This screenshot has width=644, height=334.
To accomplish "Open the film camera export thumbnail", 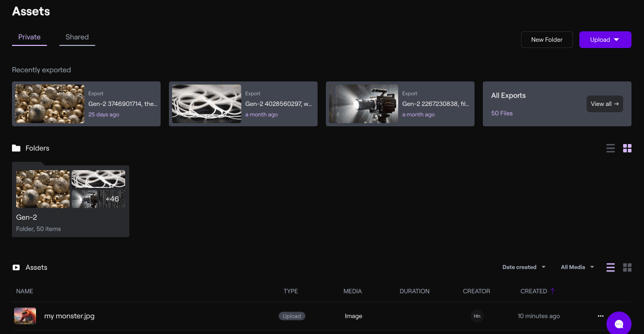I will (363, 104).
